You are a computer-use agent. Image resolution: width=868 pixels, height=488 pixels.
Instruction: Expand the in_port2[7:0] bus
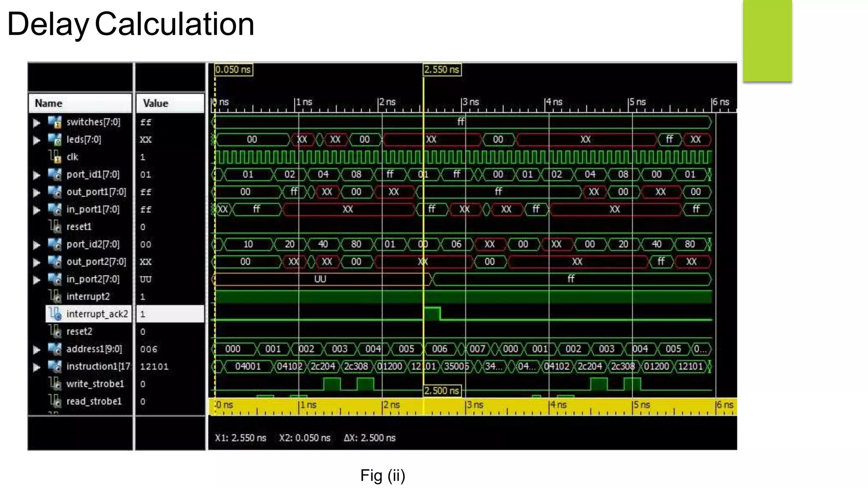37,280
